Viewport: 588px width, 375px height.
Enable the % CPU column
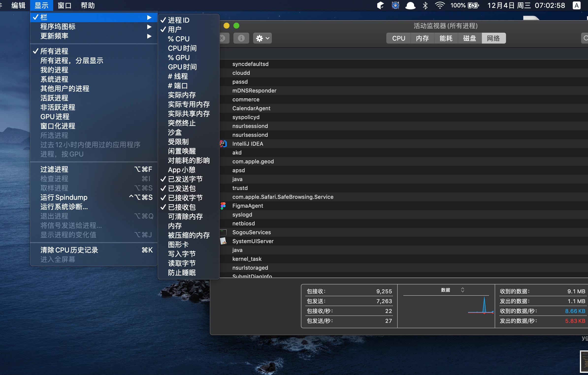(179, 39)
